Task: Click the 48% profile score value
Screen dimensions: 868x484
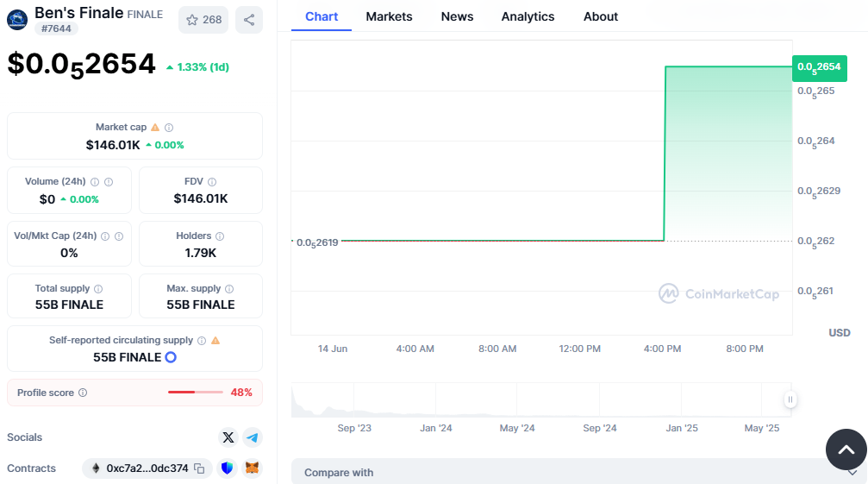Action: pos(241,392)
